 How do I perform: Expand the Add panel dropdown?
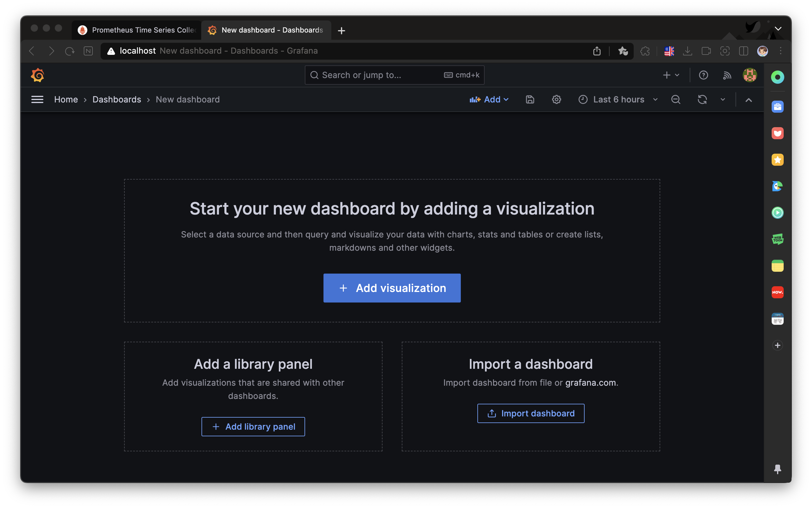pyautogui.click(x=489, y=99)
